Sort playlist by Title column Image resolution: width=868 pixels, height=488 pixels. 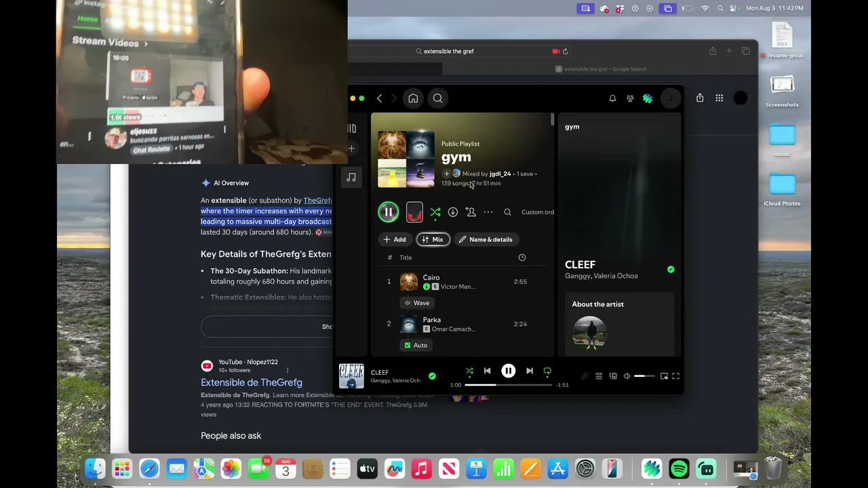click(406, 258)
